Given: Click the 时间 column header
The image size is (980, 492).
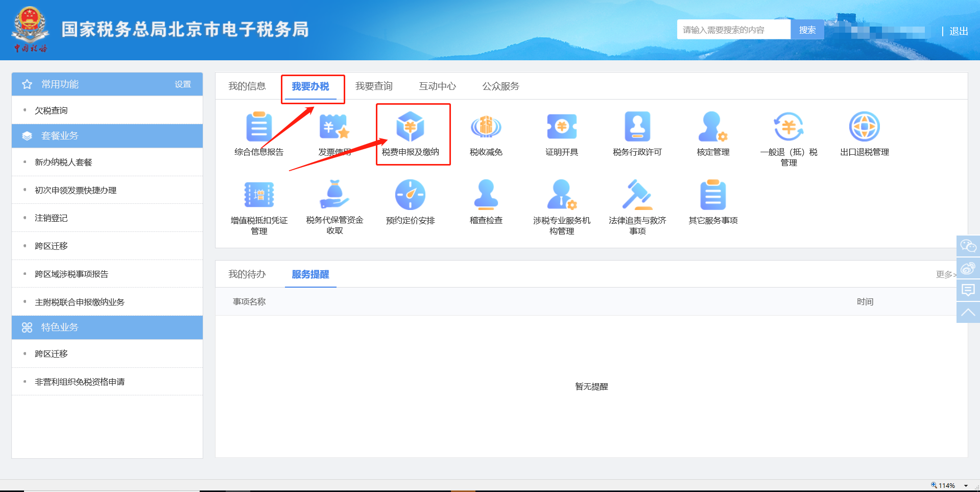Looking at the screenshot, I should 865,301.
